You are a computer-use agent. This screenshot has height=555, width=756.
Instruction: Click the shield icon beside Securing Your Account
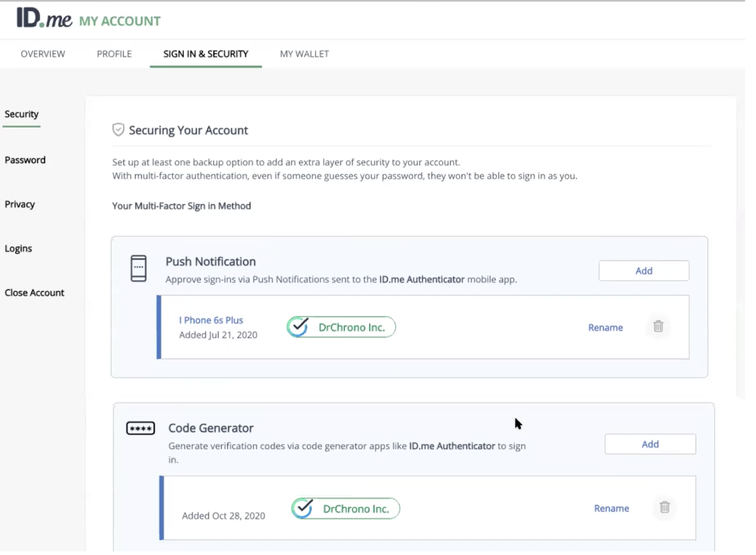point(118,130)
